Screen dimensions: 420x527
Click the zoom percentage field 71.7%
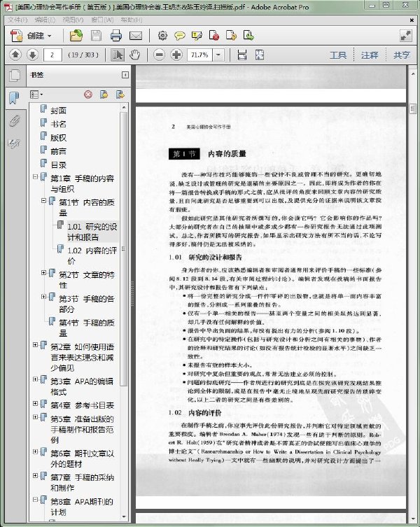pyautogui.click(x=199, y=55)
